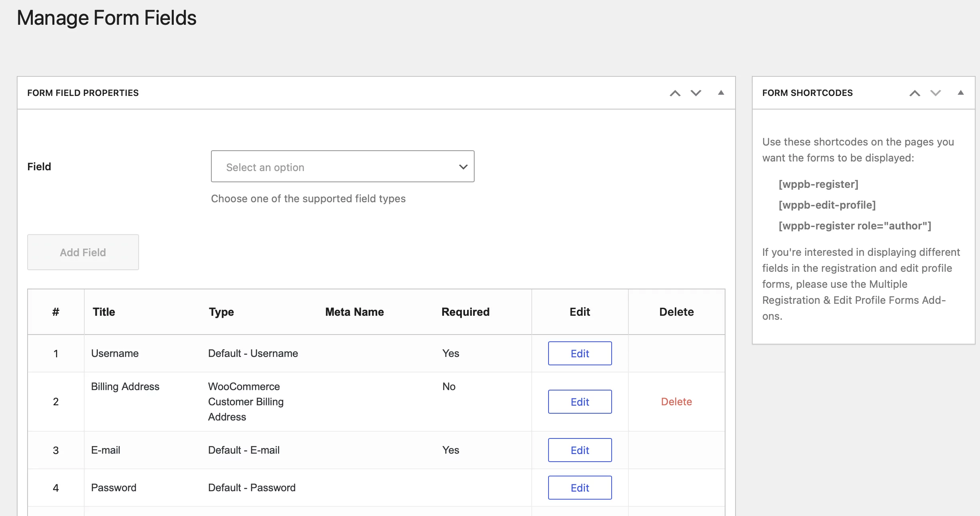
Task: Click row number 2 drag cell
Action: [56, 402]
